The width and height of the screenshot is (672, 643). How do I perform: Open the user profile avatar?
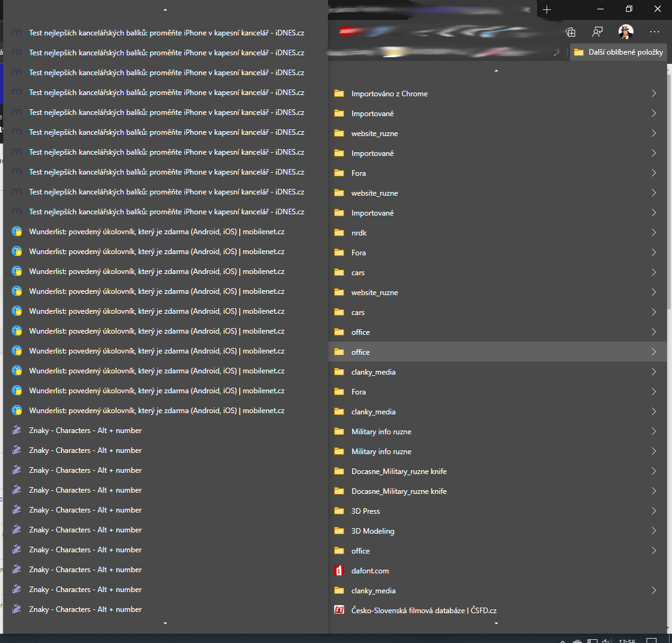tap(625, 32)
